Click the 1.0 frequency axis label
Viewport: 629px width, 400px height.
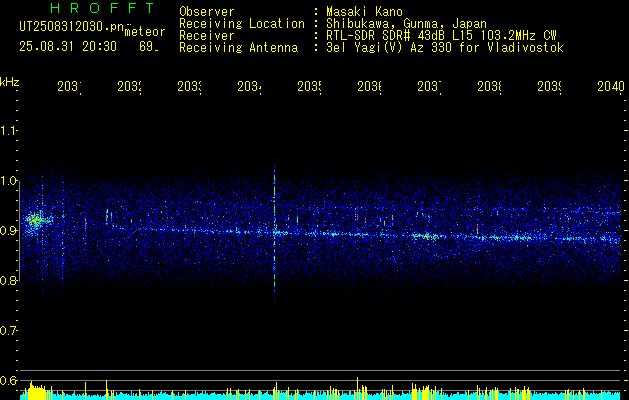8,181
